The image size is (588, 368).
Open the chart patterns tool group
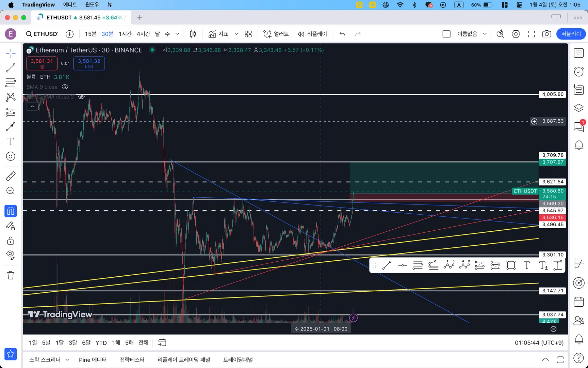11,97
